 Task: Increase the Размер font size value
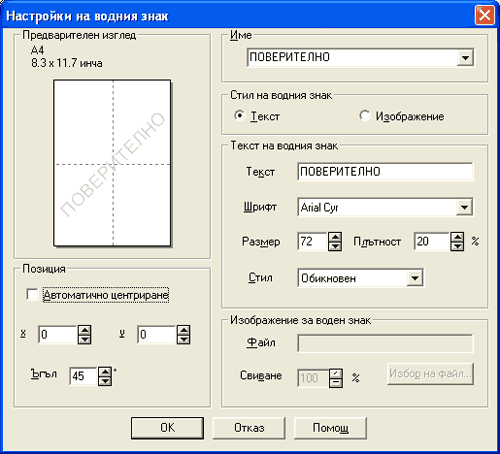(x=335, y=237)
